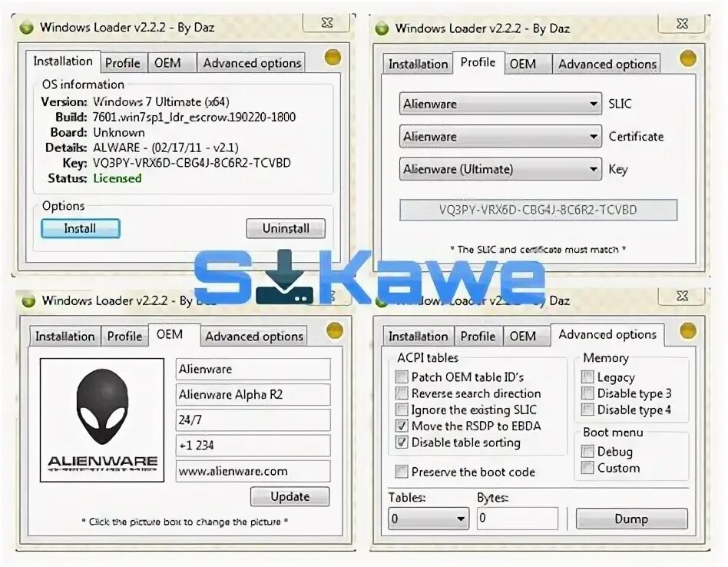Viewport: 728px width, 567px height.
Task: Open the SLIC dropdown showing Alienware
Action: (501, 104)
